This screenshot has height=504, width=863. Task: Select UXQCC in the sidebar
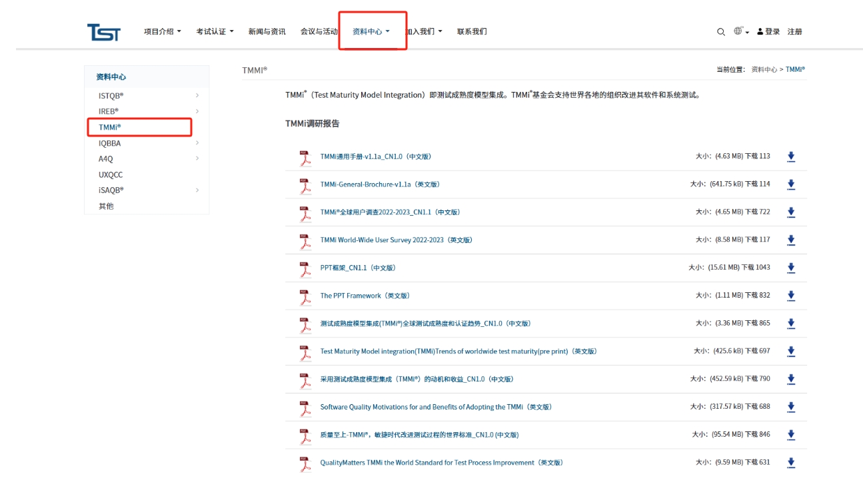(111, 174)
